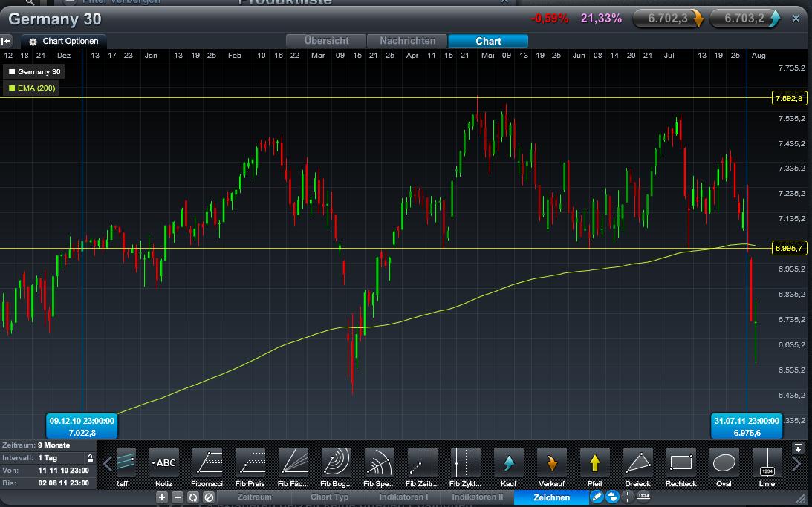Screen dimensions: 812x507
Task: Open the Indikatoren I tab
Action: pyautogui.click(x=403, y=497)
